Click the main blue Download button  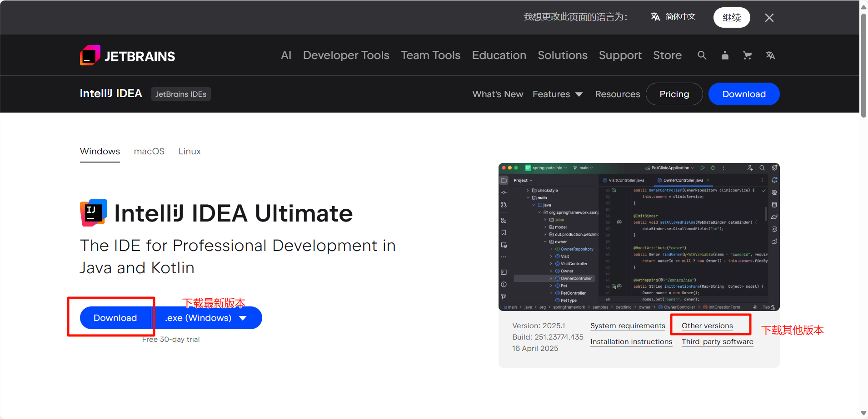tap(115, 318)
